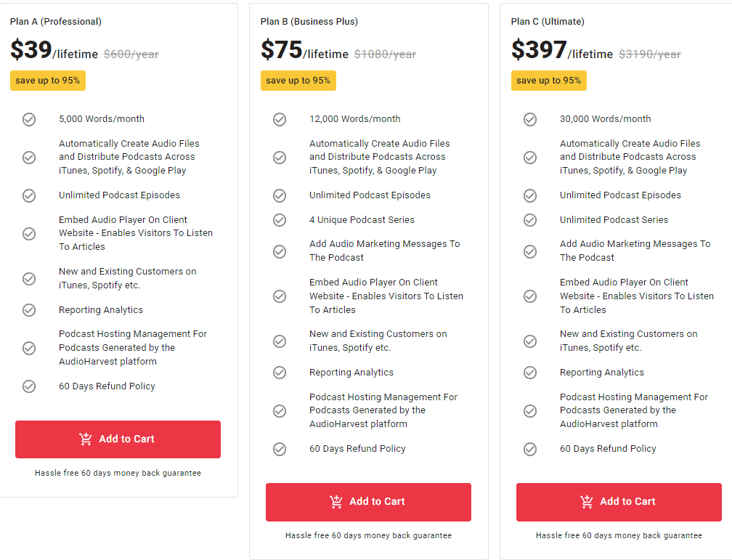Screen dimensions: 732x560
Task: Click the checkmark beside "60 Days Refund Policy" in Plan A
Action: 29,386
